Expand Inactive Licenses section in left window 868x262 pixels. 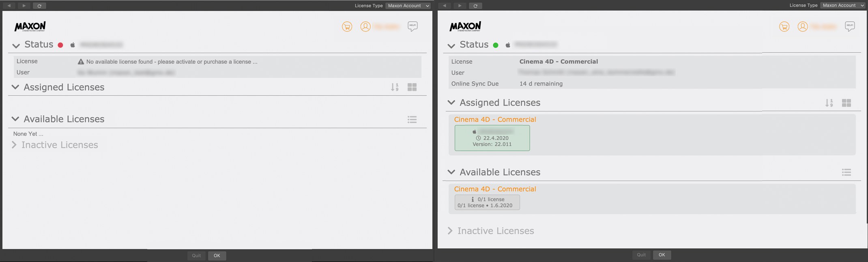[x=14, y=145]
